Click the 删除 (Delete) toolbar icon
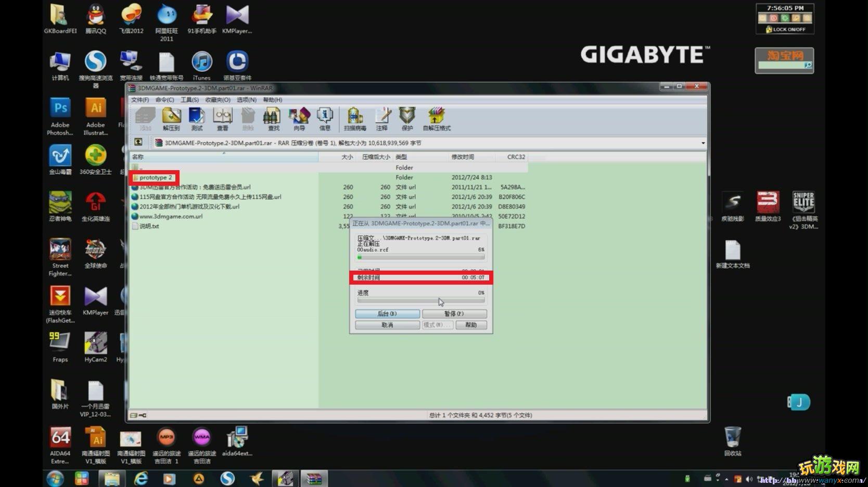Image resolution: width=868 pixels, height=487 pixels. coord(248,119)
